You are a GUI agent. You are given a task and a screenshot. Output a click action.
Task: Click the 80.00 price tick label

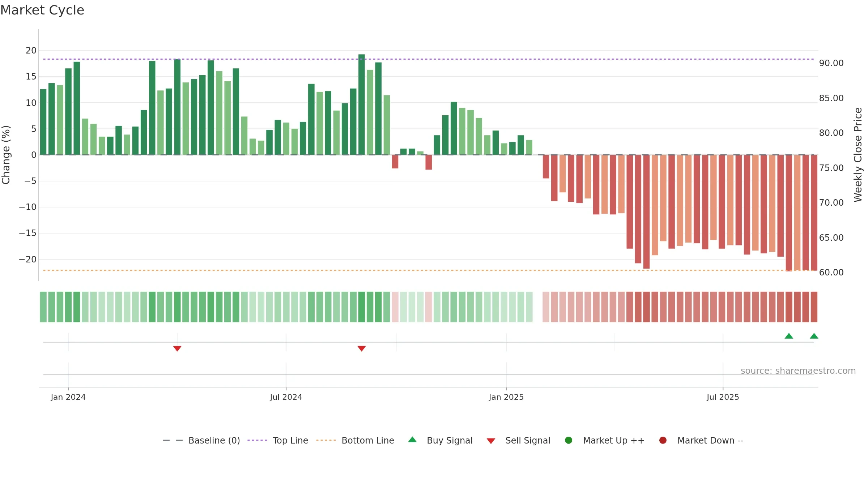tap(831, 133)
